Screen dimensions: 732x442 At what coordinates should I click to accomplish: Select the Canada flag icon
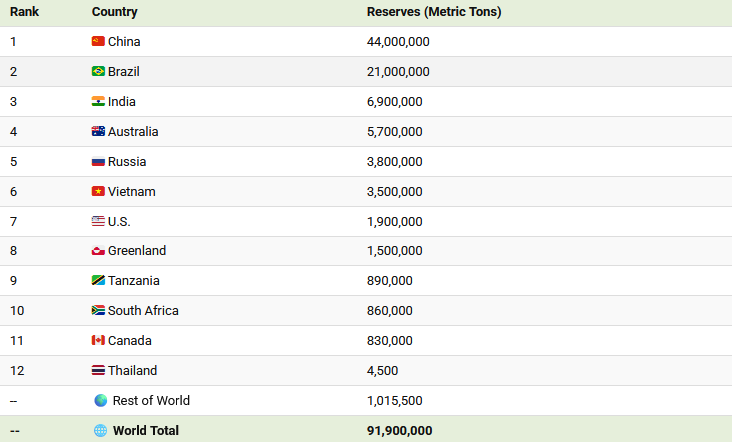[98, 341]
